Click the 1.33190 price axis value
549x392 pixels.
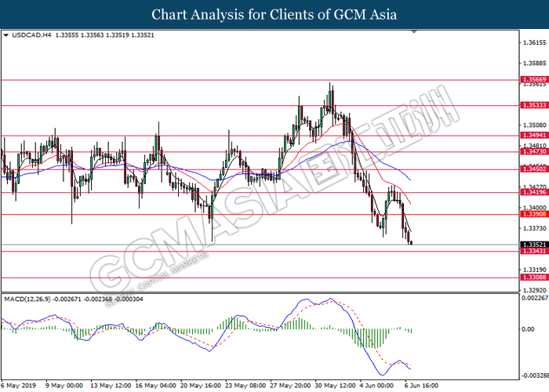click(x=534, y=270)
